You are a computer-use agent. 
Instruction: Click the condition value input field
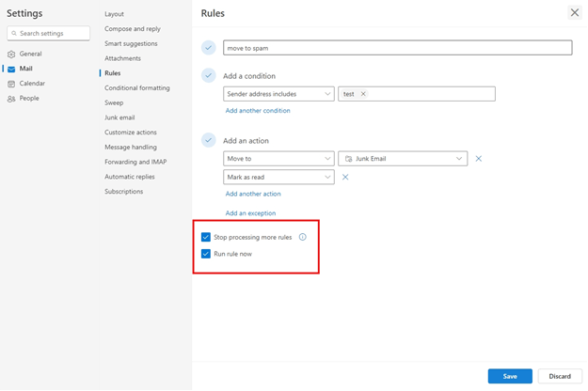(x=417, y=94)
